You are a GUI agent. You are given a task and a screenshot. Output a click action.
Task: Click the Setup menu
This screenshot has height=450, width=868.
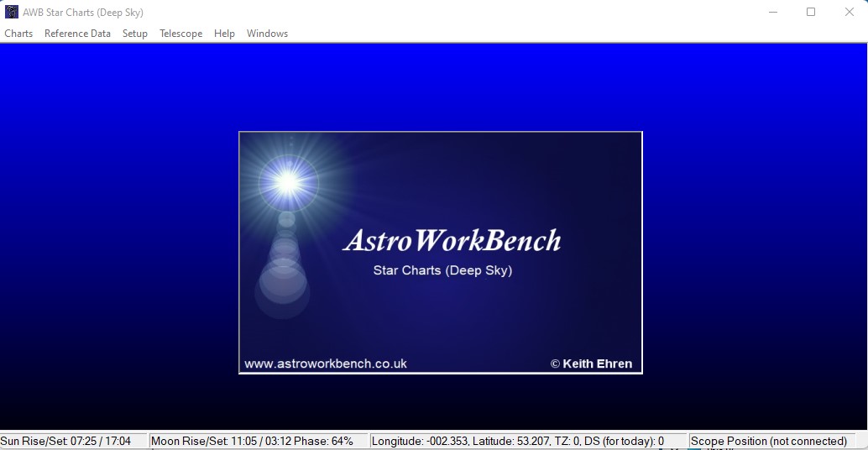click(134, 34)
